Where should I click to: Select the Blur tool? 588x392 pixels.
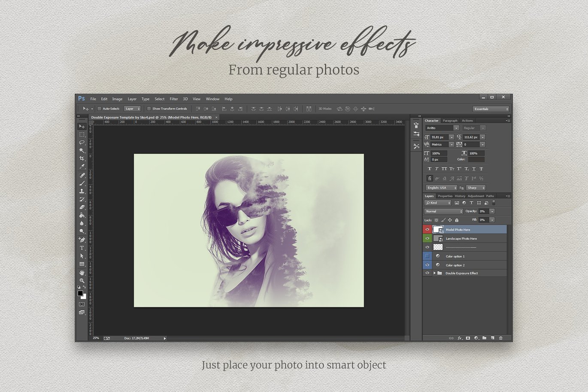click(82, 223)
